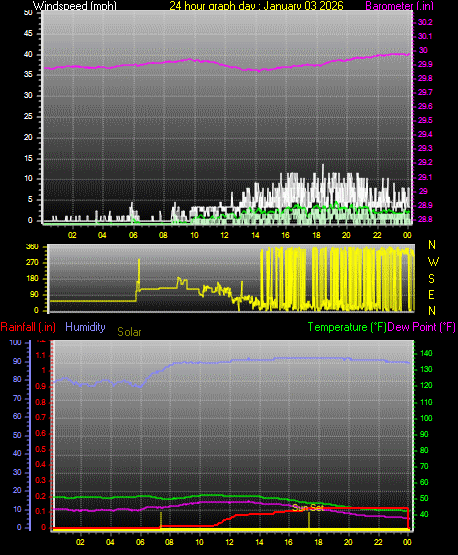Select the '24 hour graph day : January 03 2026' heading

pyautogui.click(x=256, y=5)
